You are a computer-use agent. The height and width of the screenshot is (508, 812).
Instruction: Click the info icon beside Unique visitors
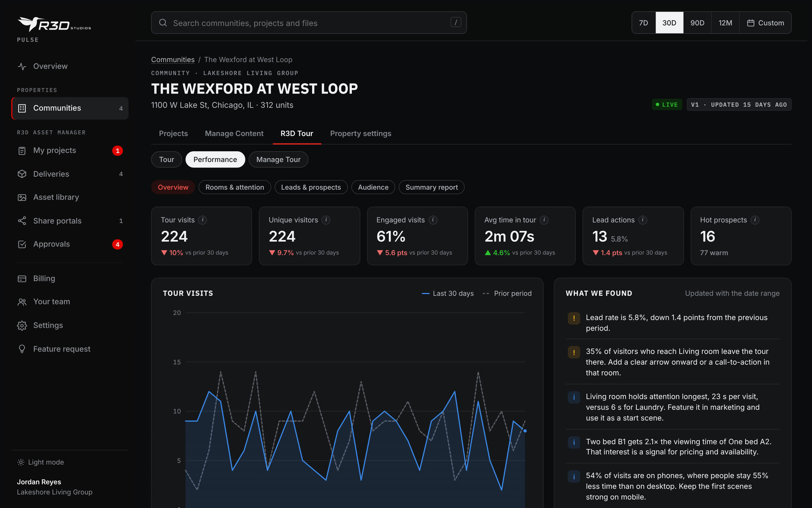[326, 220]
